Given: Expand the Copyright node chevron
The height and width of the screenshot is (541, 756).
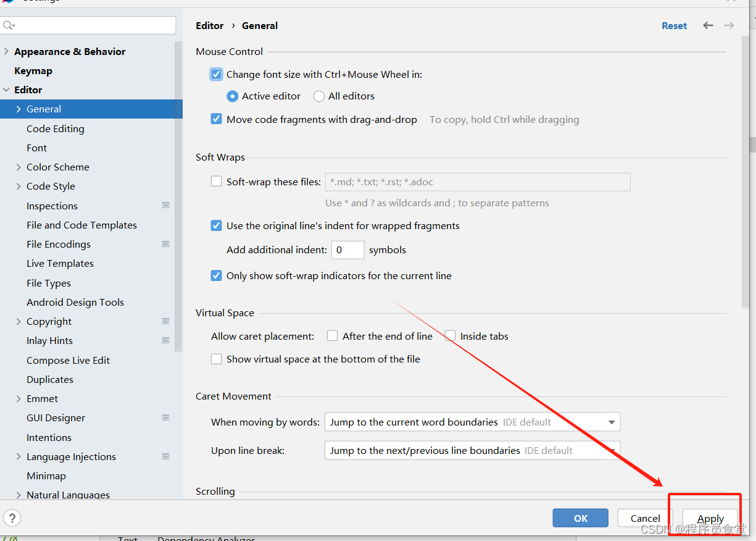Looking at the screenshot, I should (19, 321).
